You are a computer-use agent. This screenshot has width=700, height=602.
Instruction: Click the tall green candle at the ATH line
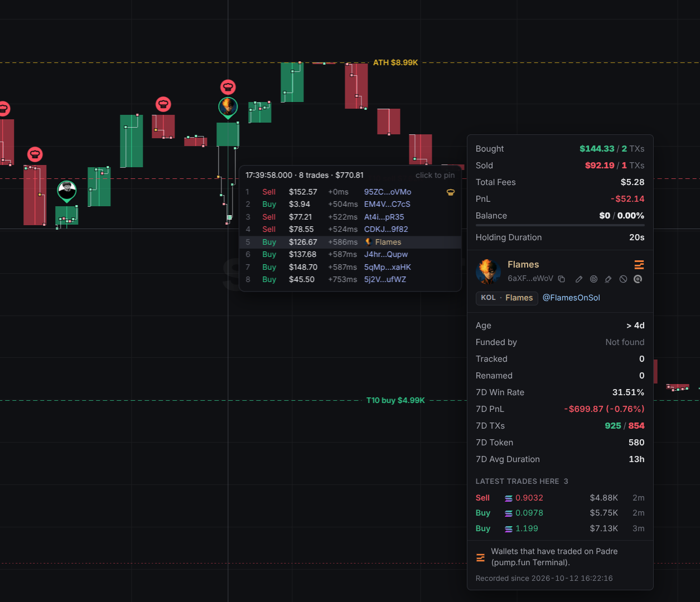292,82
